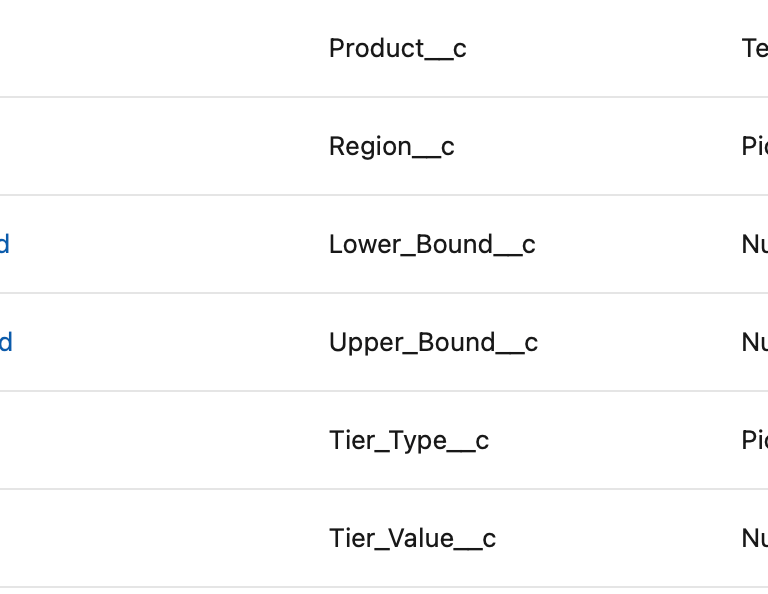Click the truncated data type beside Upper_Bound__c

(754, 342)
